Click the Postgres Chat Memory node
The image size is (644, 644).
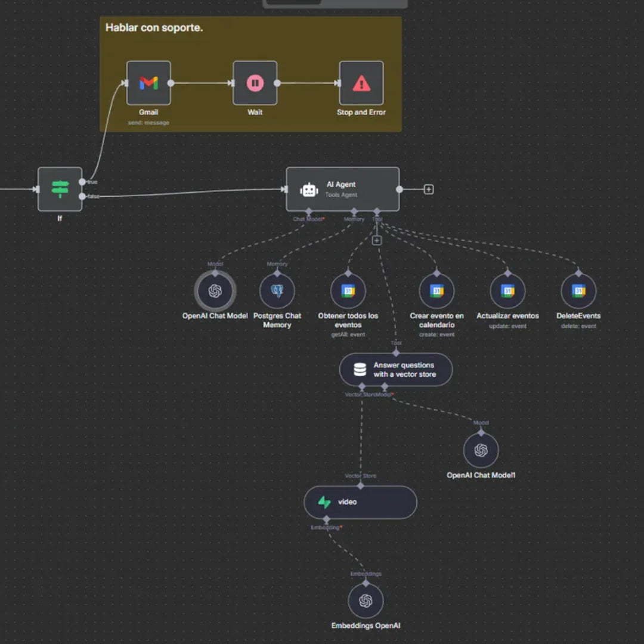click(277, 291)
